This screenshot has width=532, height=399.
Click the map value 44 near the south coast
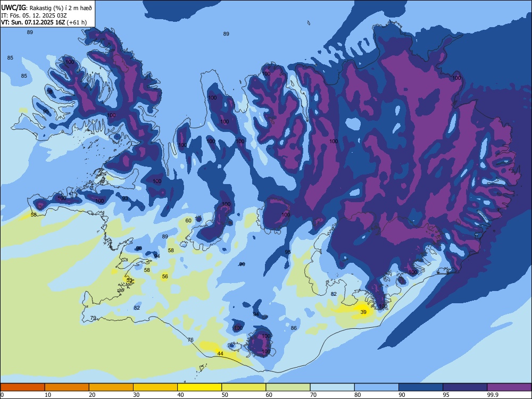tap(220, 354)
